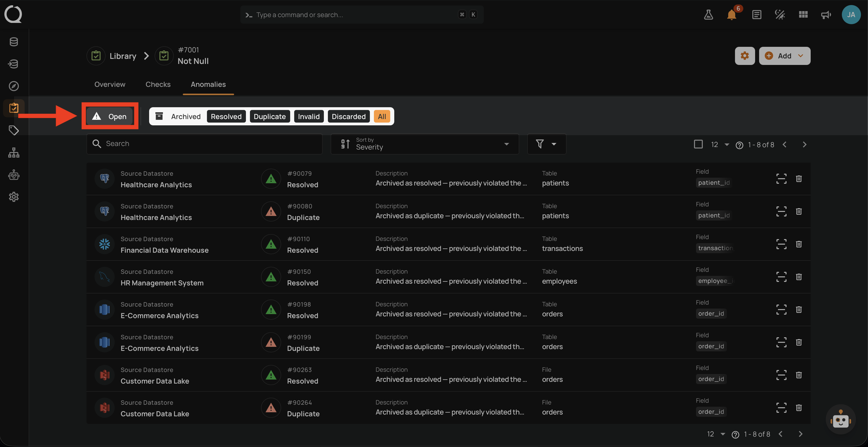The image size is (868, 447).
Task: Toggle the Open anomalies filter
Action: 110,116
